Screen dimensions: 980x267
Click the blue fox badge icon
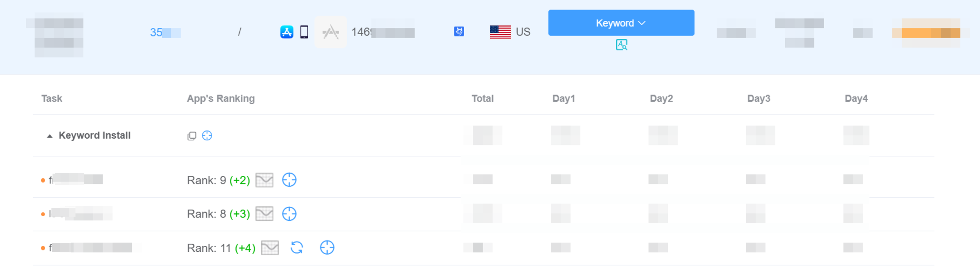click(459, 32)
